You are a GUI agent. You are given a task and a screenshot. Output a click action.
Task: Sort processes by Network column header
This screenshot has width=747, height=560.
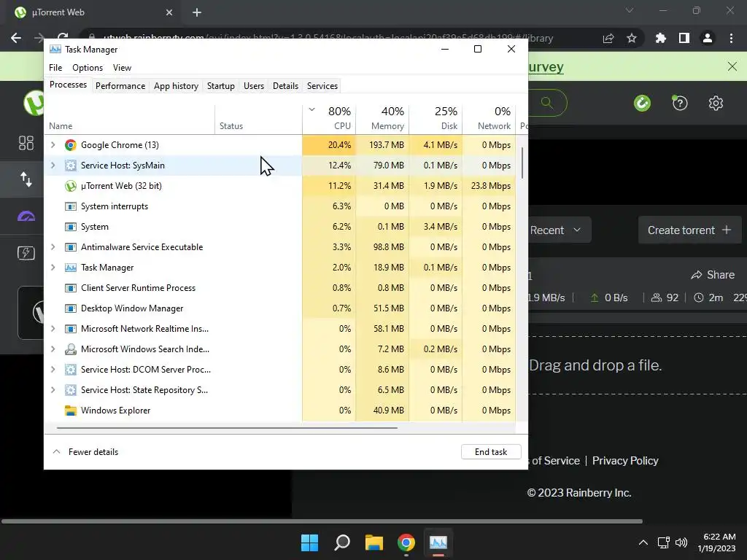[x=489, y=119]
